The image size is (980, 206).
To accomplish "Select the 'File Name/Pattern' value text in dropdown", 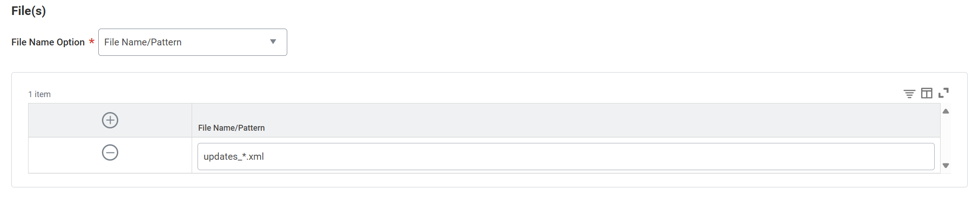I will (143, 42).
